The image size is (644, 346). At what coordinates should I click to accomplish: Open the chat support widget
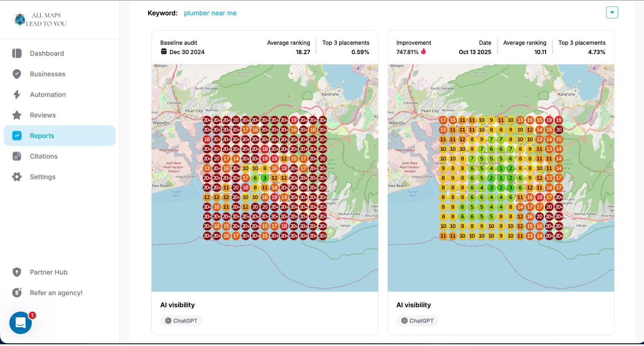coord(20,323)
